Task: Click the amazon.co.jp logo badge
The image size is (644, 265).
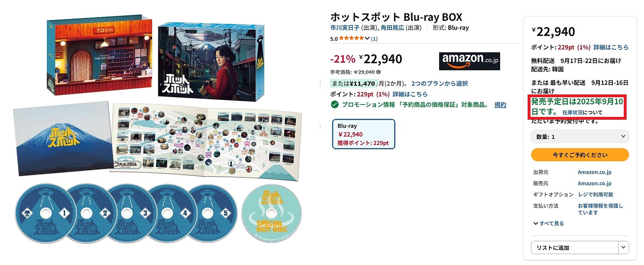Action: (x=469, y=61)
